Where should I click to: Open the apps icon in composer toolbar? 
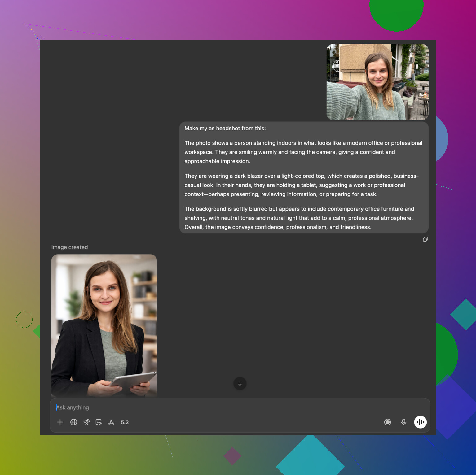[111, 422]
